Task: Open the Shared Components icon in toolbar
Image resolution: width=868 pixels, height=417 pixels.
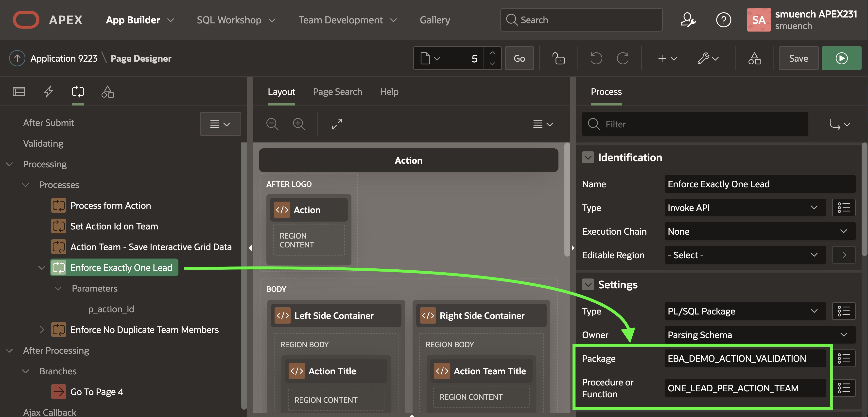Action: pyautogui.click(x=754, y=58)
